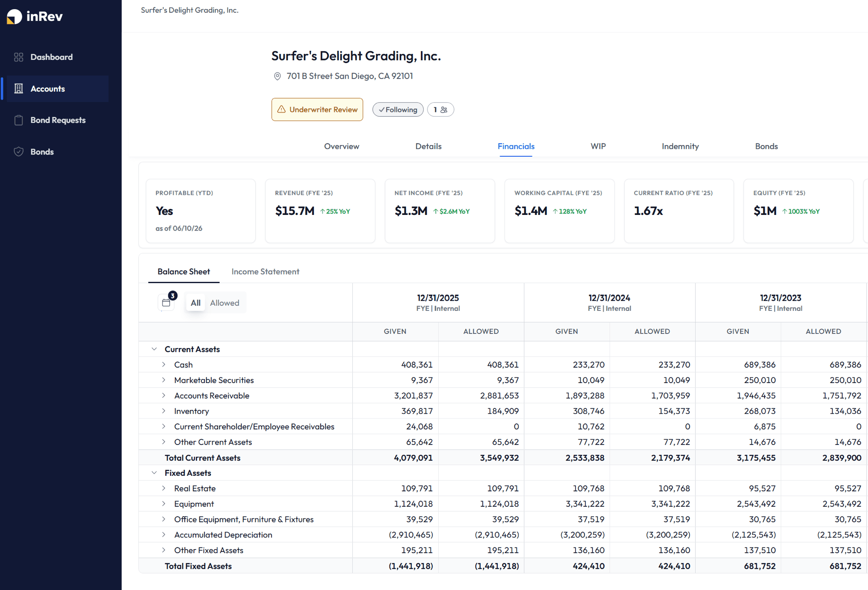Click the Underwriter Review warning triangle icon

coord(282,109)
